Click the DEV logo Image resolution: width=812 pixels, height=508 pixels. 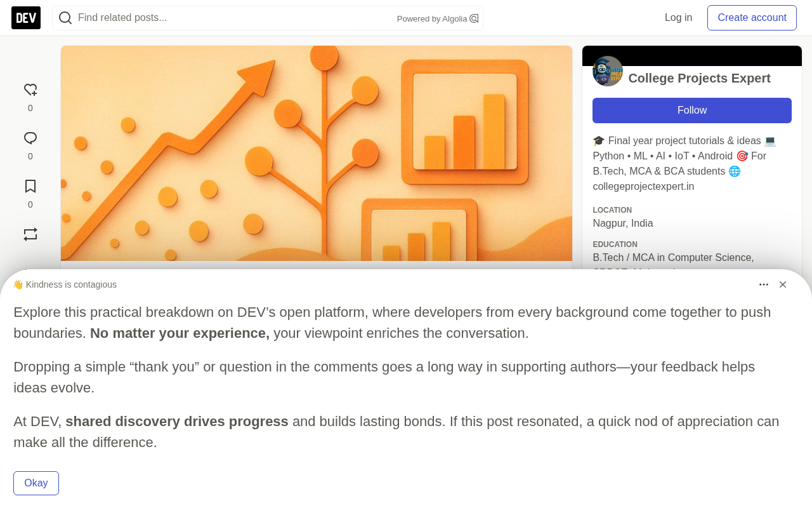pyautogui.click(x=26, y=18)
